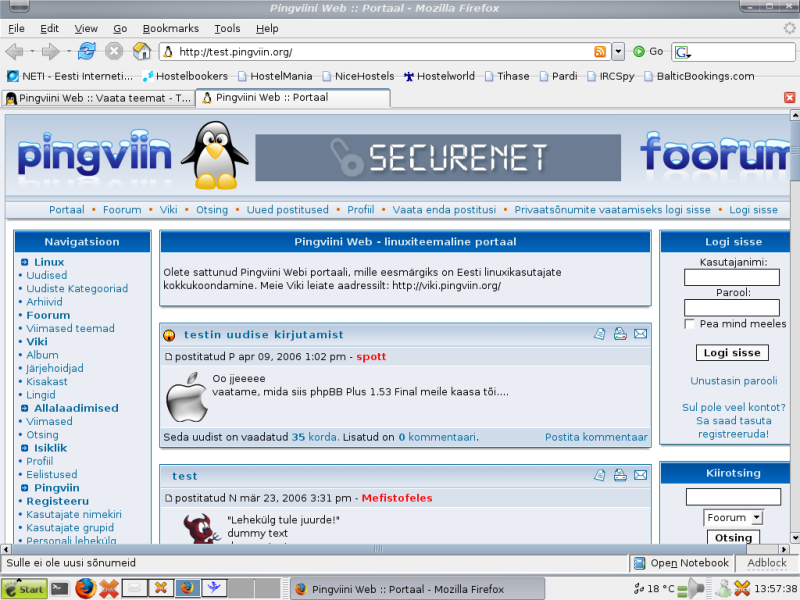
Task: Open the Bookmarks menu
Action: pos(170,29)
